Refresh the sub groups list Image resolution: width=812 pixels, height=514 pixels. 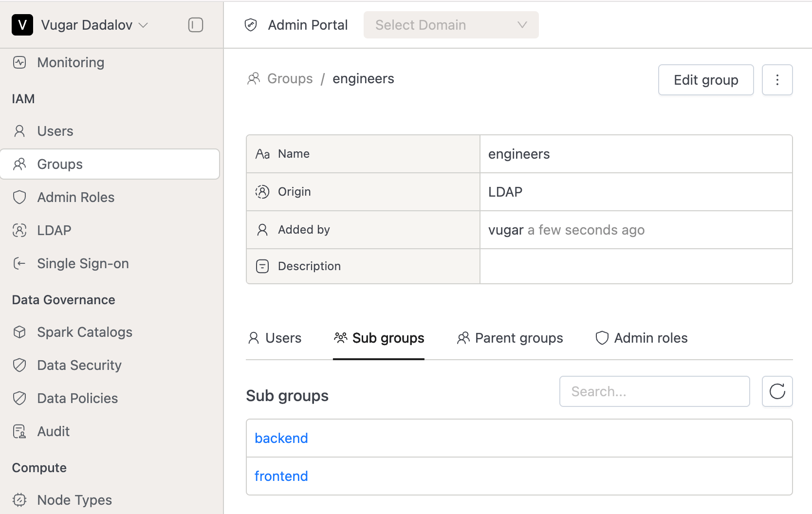(x=777, y=391)
